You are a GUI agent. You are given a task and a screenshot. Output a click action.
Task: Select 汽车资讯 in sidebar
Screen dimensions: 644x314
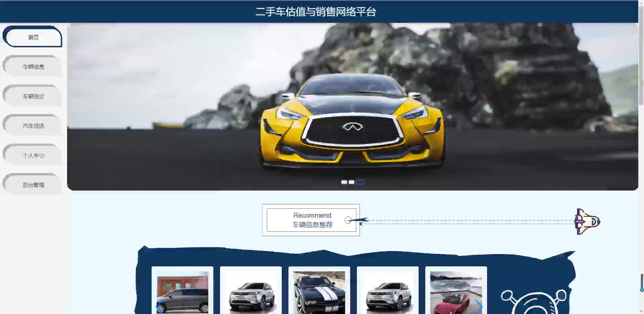pos(33,125)
